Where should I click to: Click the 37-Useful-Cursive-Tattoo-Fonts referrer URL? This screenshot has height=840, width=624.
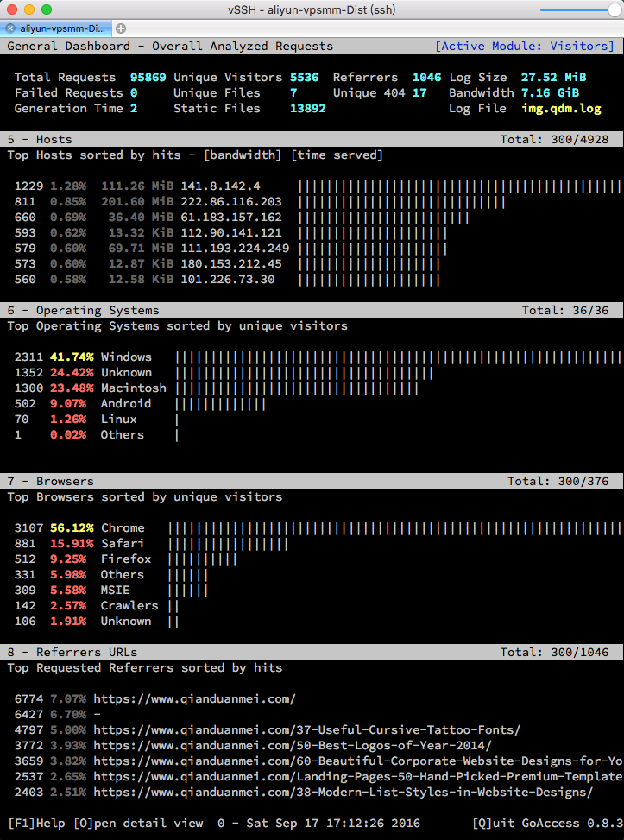[306, 730]
